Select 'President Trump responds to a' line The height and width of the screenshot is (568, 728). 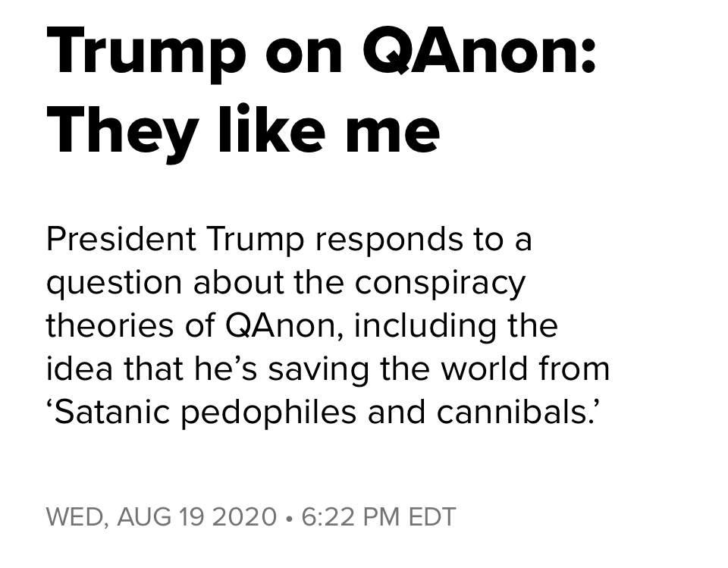(289, 240)
